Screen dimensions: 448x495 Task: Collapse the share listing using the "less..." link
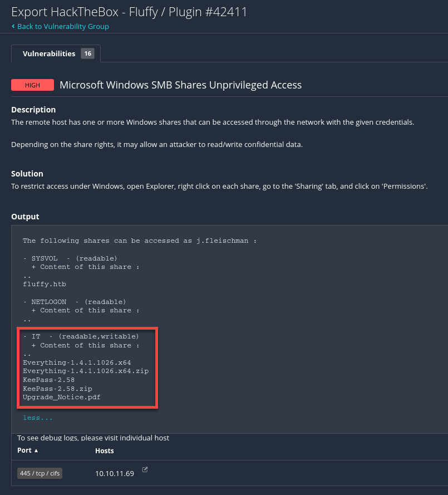[37, 417]
